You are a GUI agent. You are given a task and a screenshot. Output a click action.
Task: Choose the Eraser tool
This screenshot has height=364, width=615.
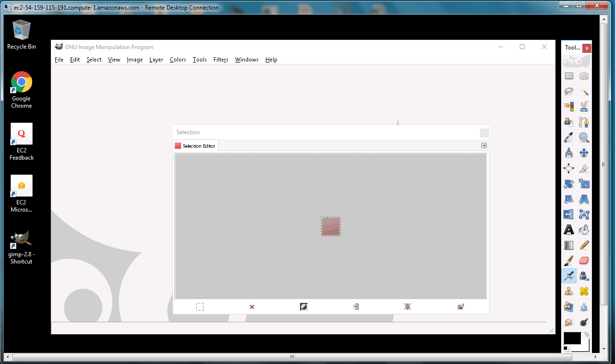pyautogui.click(x=584, y=260)
